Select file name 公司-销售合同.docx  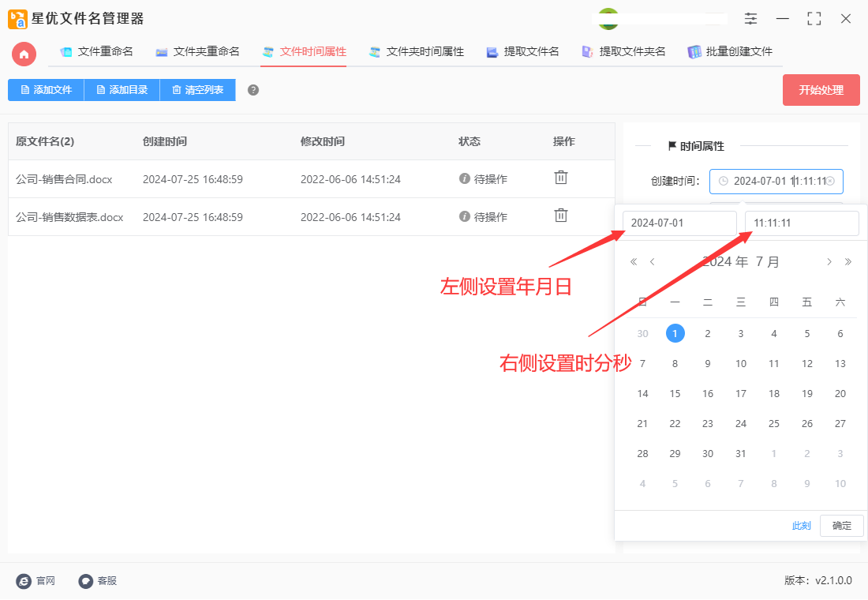pyautogui.click(x=64, y=179)
